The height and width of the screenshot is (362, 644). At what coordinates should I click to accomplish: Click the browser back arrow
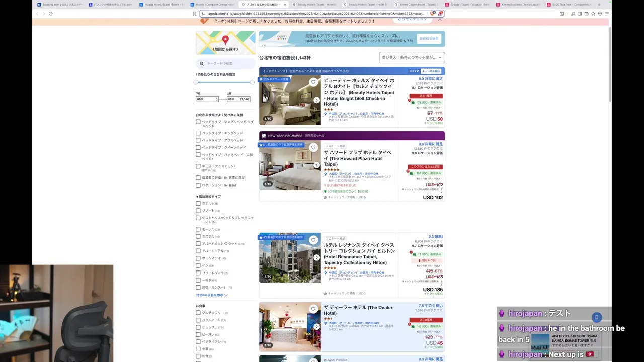click(37, 14)
